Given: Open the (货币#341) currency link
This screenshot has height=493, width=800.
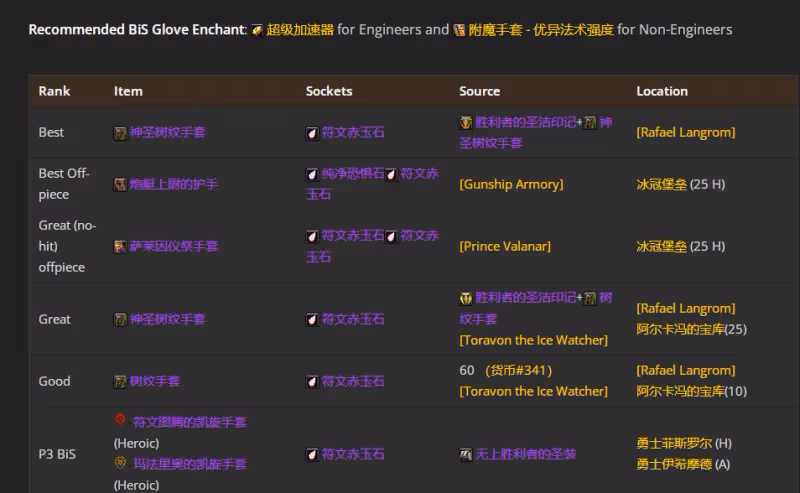Looking at the screenshot, I should coord(518,371).
